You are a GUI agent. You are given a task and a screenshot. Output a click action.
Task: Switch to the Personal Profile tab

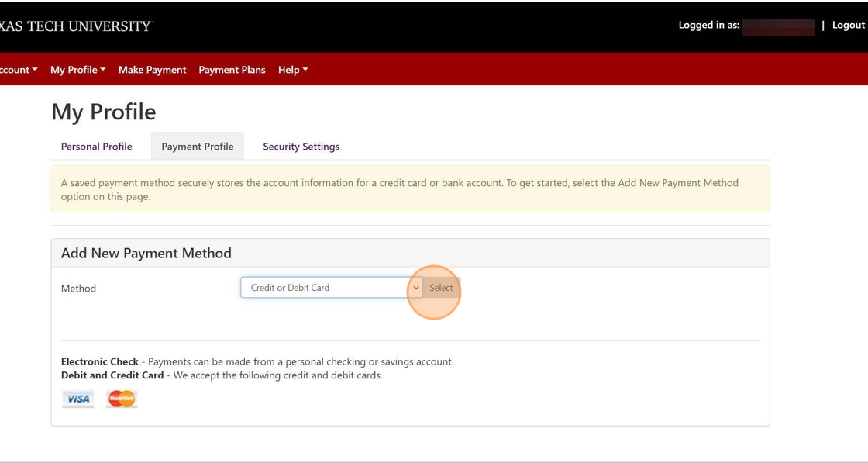[96, 147]
